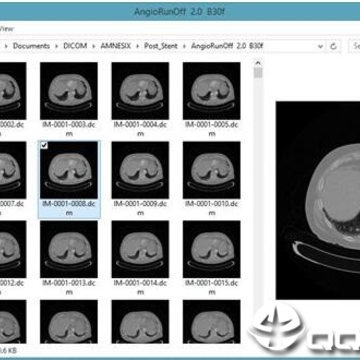Select thumbnail IM-0001-0003.dcm

[x=69, y=91]
